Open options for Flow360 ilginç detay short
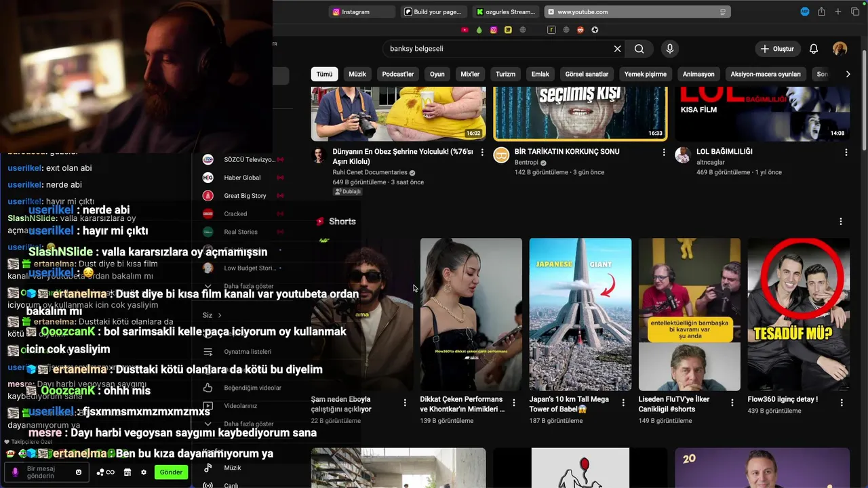Image resolution: width=868 pixels, height=488 pixels. tap(842, 403)
